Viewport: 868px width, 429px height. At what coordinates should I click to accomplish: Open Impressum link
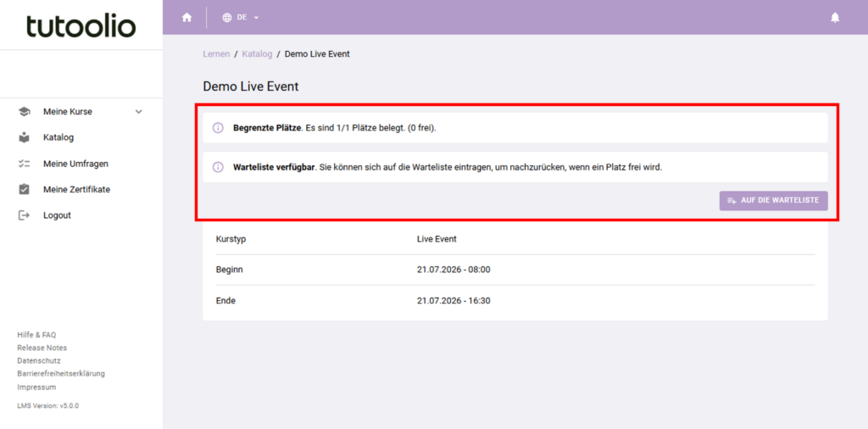coord(36,387)
